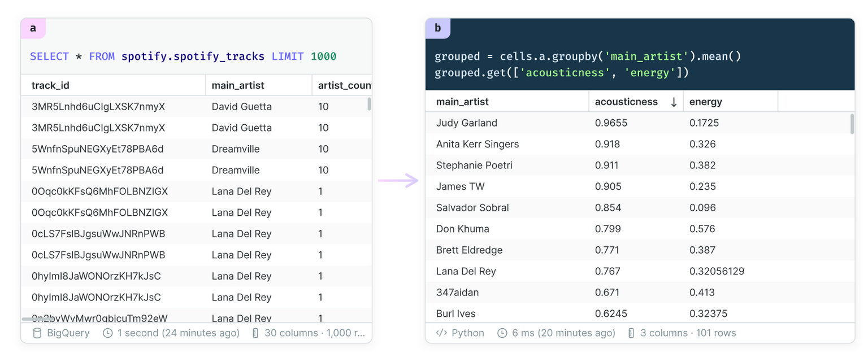Click the vertical scrollbar in cell a table

click(369, 104)
